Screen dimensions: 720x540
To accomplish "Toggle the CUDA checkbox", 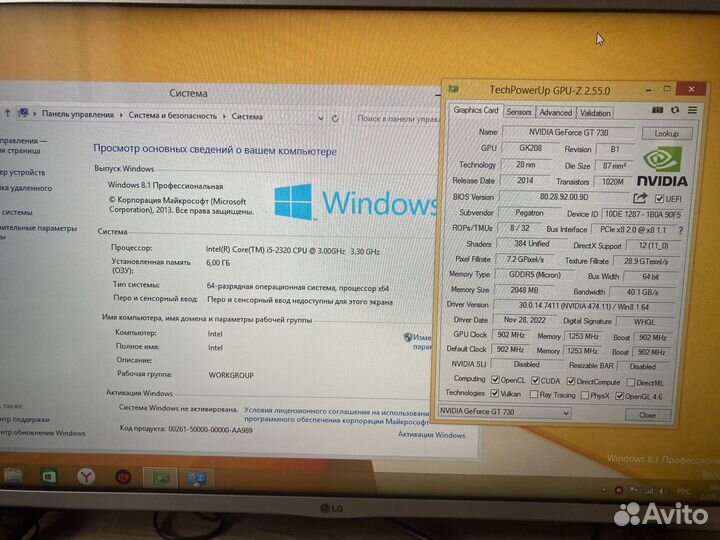I will [535, 380].
